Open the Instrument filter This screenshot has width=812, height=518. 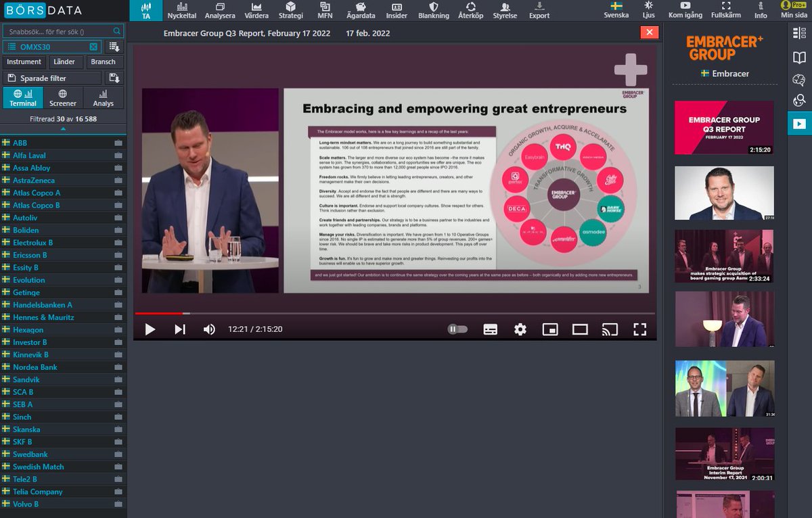tap(24, 62)
